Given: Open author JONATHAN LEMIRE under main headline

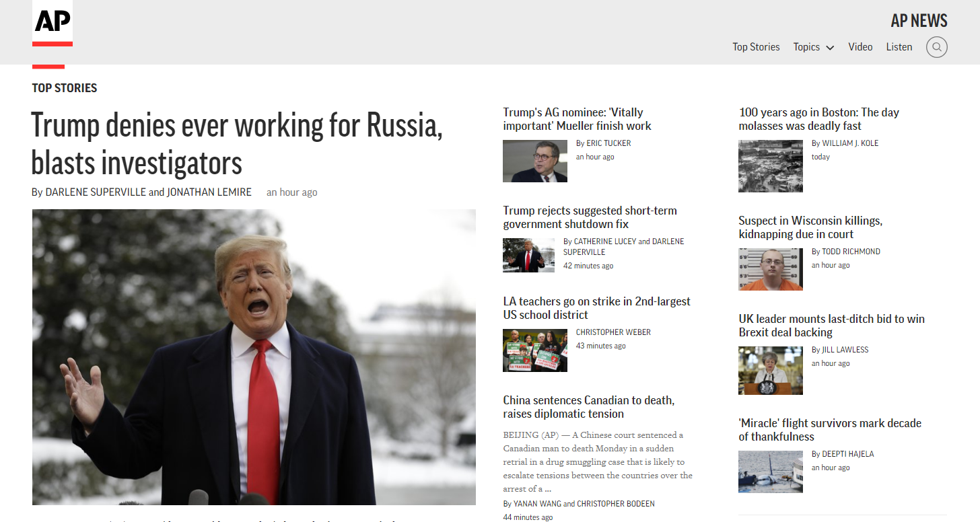Looking at the screenshot, I should (209, 192).
